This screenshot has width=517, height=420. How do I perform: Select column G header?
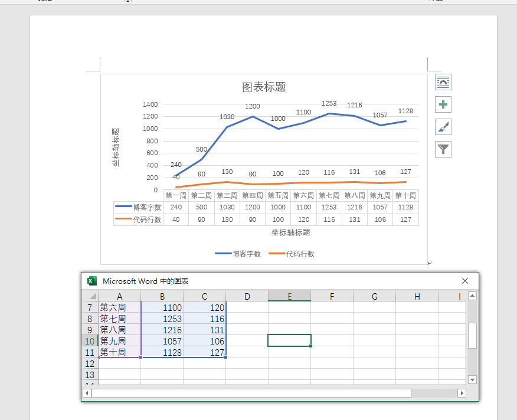tap(375, 296)
